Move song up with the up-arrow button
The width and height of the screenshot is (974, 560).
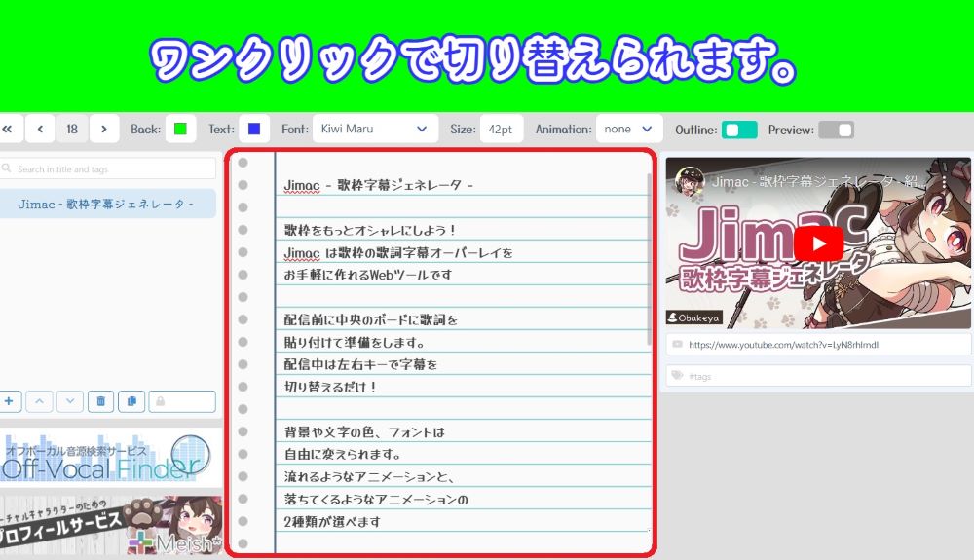39,401
